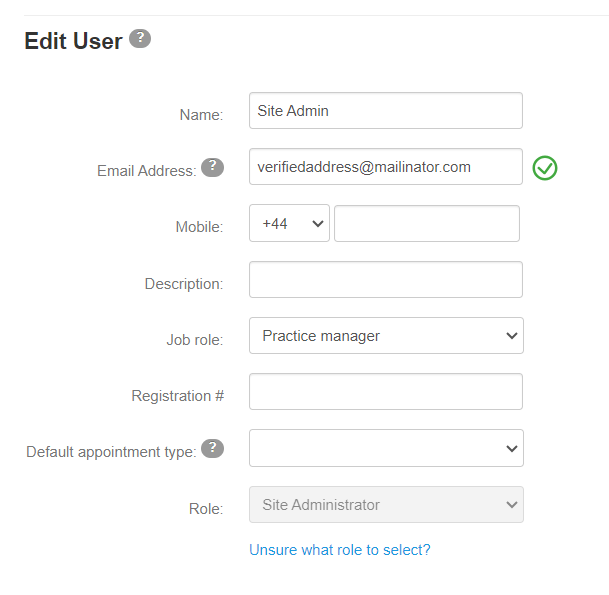
Task: Click the 'Default appointment type:' label
Action: pos(111,452)
